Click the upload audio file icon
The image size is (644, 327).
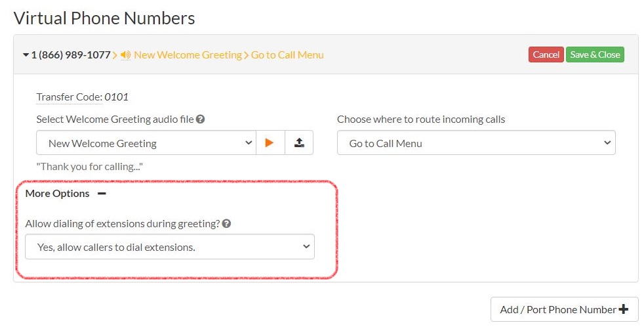pos(299,142)
